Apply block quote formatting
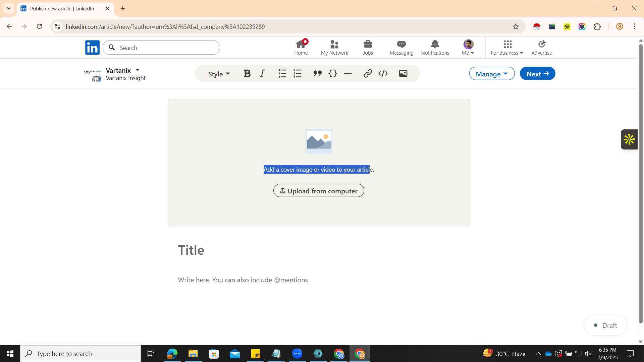The width and height of the screenshot is (644, 362). coord(317,74)
